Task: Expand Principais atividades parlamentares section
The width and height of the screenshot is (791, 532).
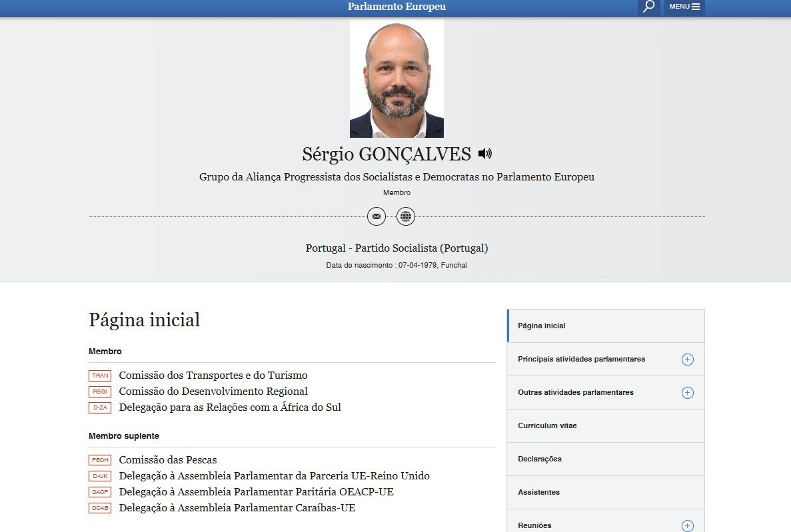Action: tap(687, 360)
